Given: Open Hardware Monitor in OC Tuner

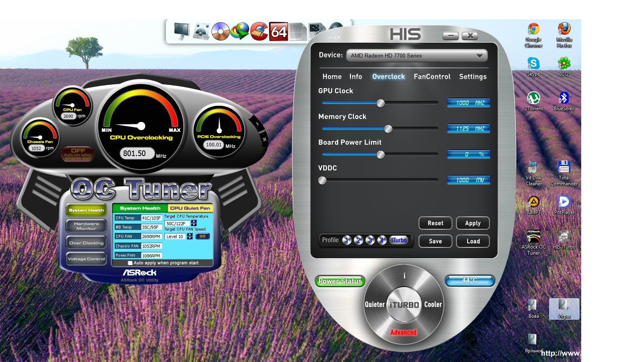Looking at the screenshot, I should click(86, 226).
